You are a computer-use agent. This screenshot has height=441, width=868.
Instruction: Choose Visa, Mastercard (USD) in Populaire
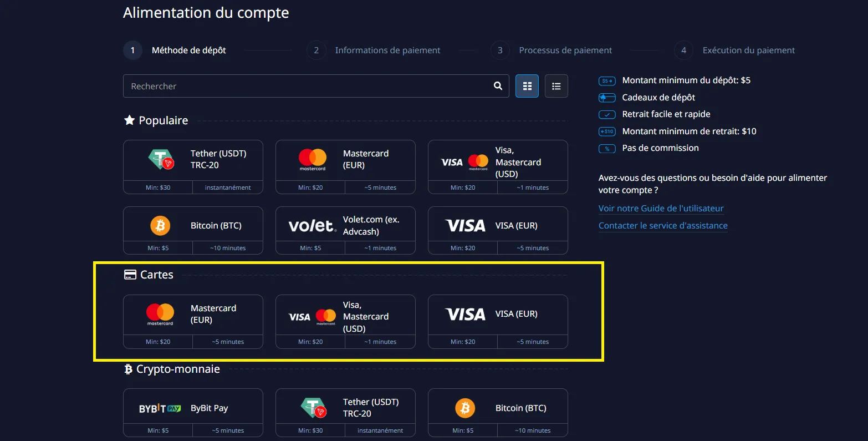click(498, 167)
